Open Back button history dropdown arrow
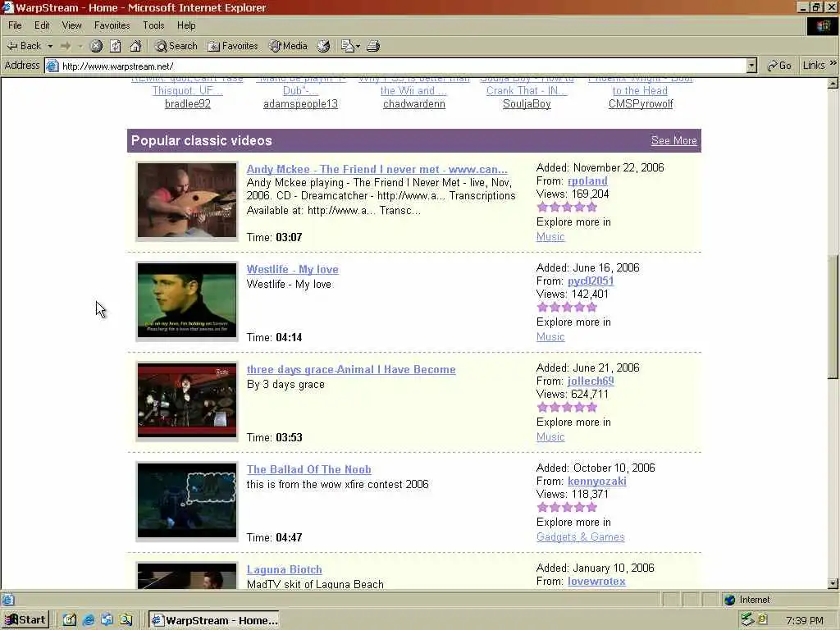 (50, 46)
